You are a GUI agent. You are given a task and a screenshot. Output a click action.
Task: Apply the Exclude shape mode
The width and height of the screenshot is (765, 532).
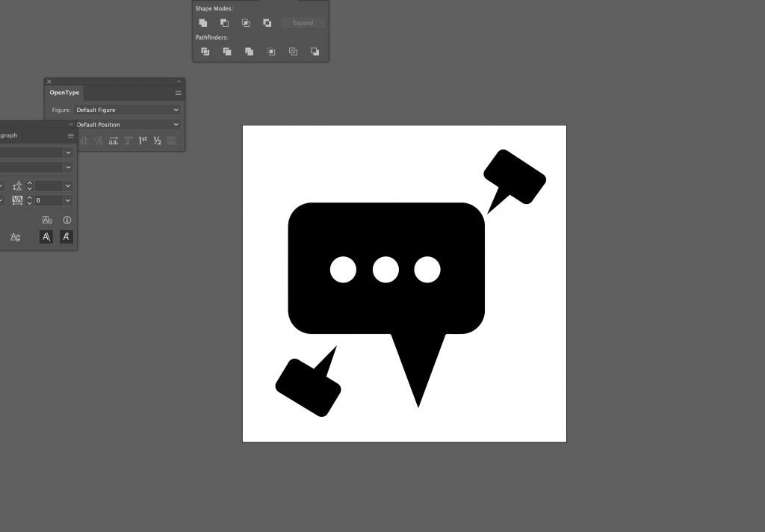click(267, 23)
